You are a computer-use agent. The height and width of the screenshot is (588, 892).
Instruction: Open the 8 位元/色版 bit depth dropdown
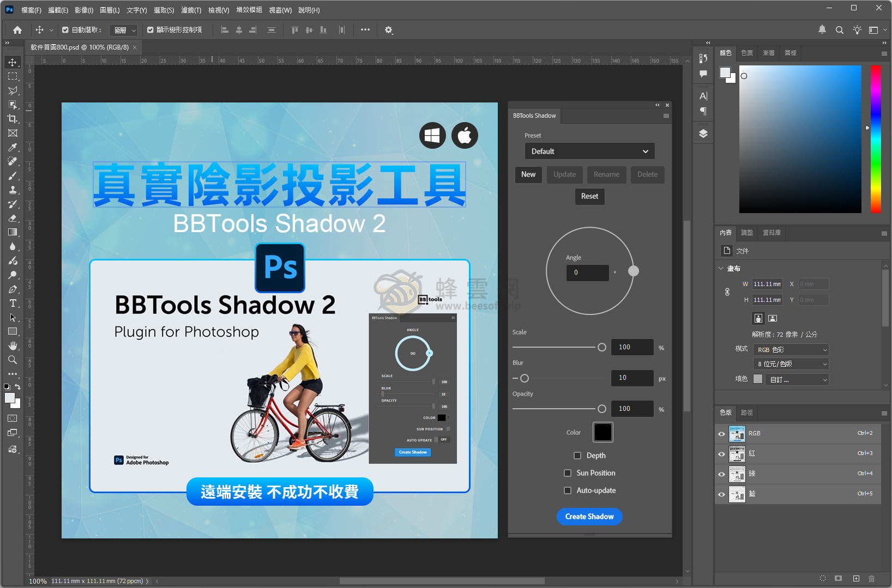click(791, 364)
